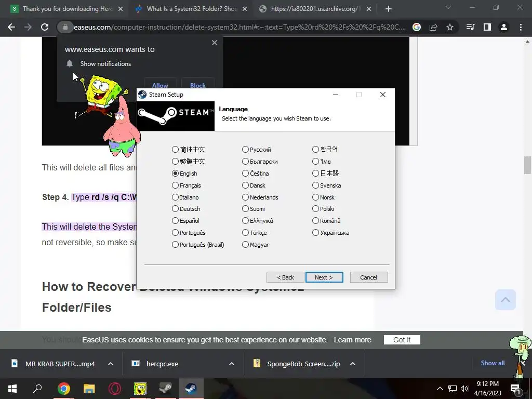Show all downloads

[x=493, y=363]
